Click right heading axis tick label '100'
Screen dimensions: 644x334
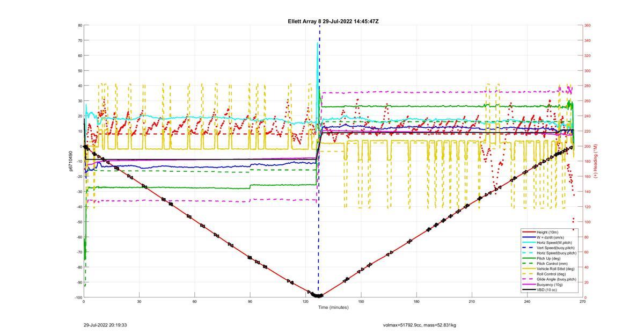point(588,222)
